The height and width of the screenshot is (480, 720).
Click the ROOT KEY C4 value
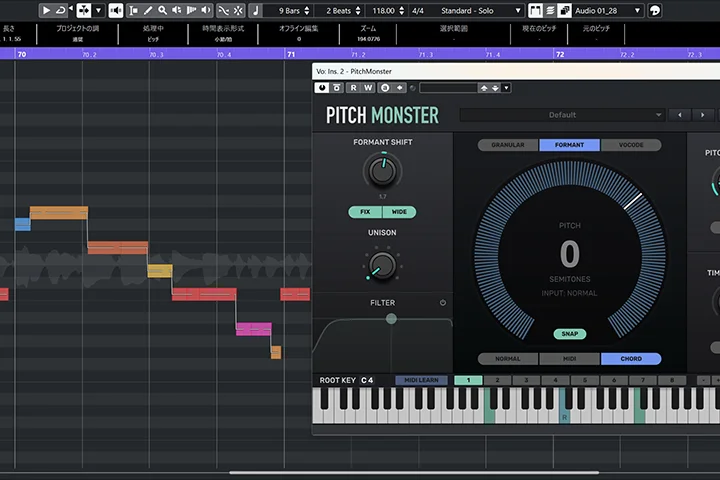click(x=367, y=380)
